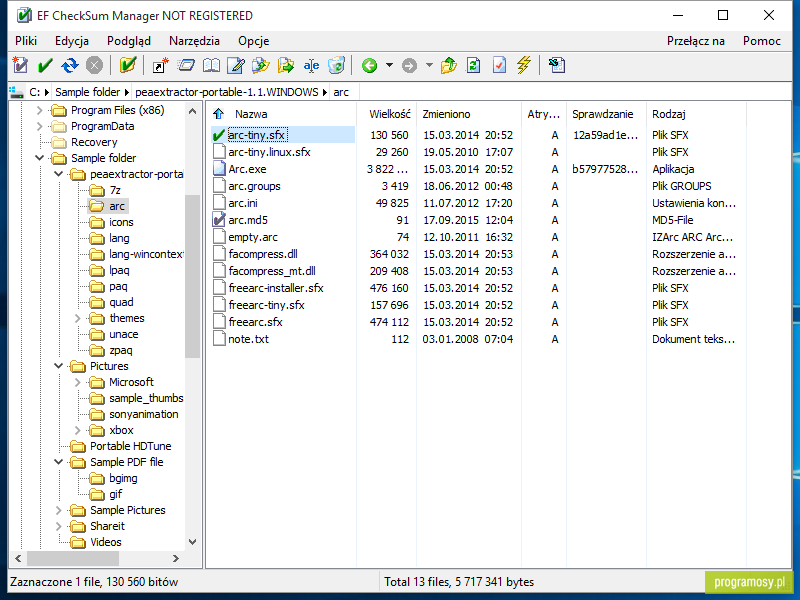Viewport: 800px width, 600px height.
Task: Click the move to folder icon
Action: click(286, 65)
